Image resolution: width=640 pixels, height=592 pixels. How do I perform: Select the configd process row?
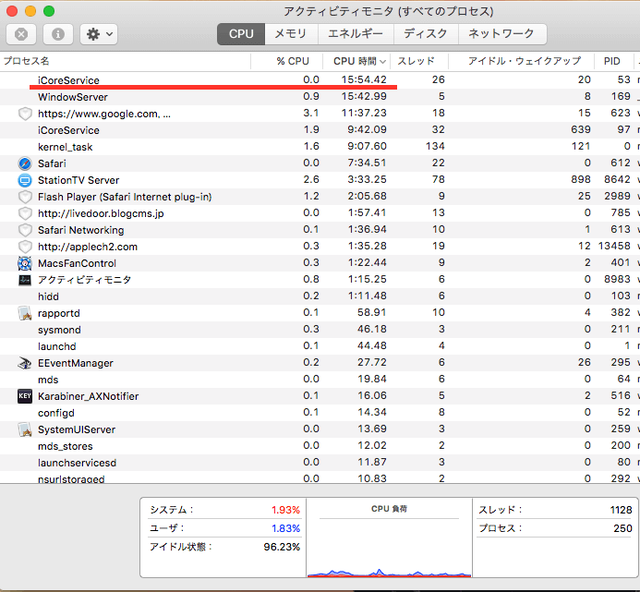(320, 413)
